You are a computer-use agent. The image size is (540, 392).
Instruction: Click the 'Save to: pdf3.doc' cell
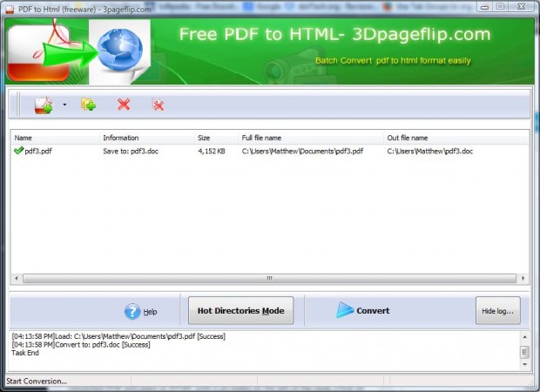[x=131, y=152]
